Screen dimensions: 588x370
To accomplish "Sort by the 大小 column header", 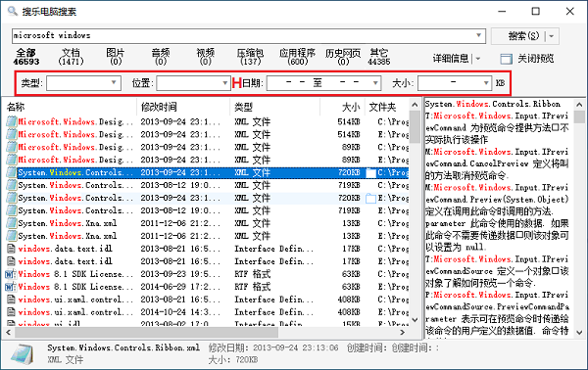I will (342, 107).
